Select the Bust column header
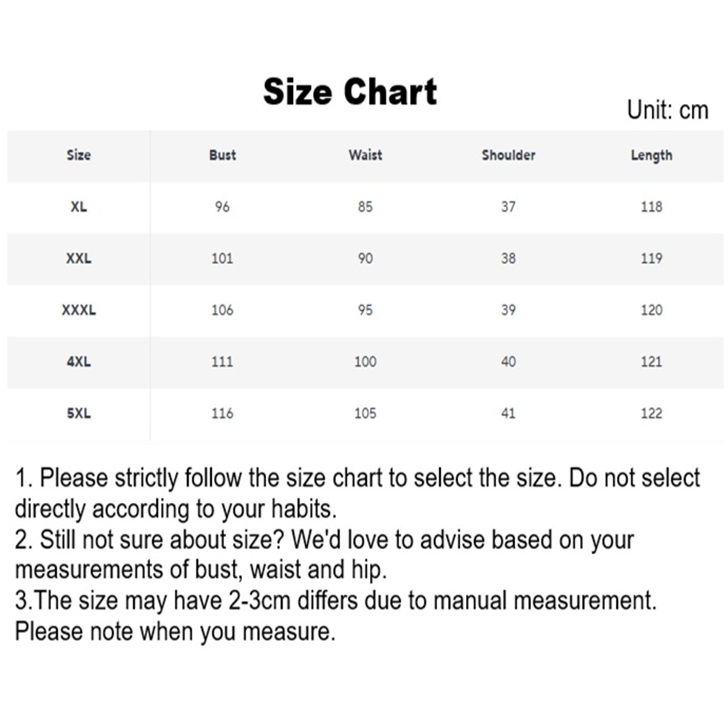728x728 pixels. [222, 155]
